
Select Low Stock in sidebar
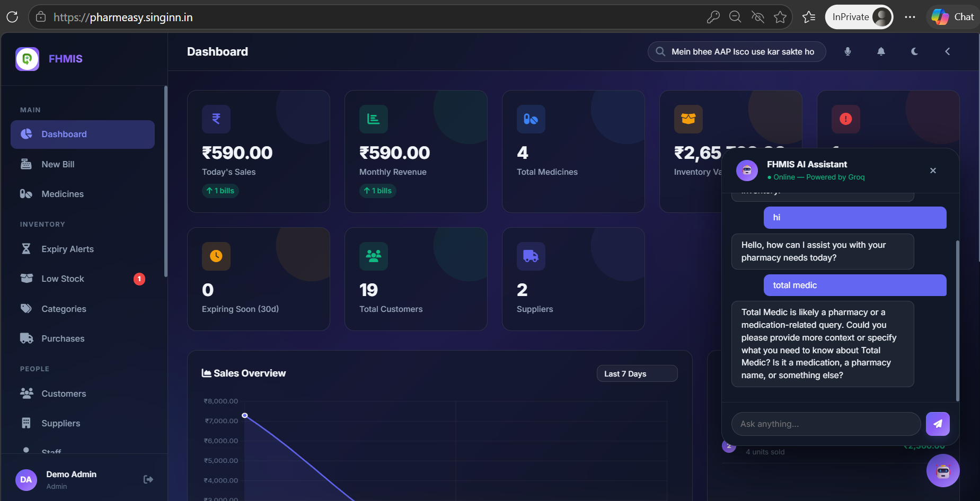click(x=63, y=279)
